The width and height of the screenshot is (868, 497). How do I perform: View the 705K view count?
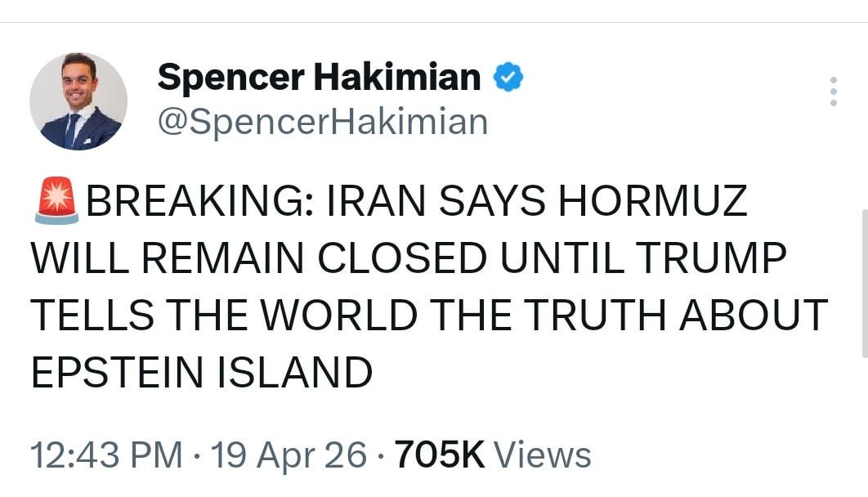click(x=440, y=455)
